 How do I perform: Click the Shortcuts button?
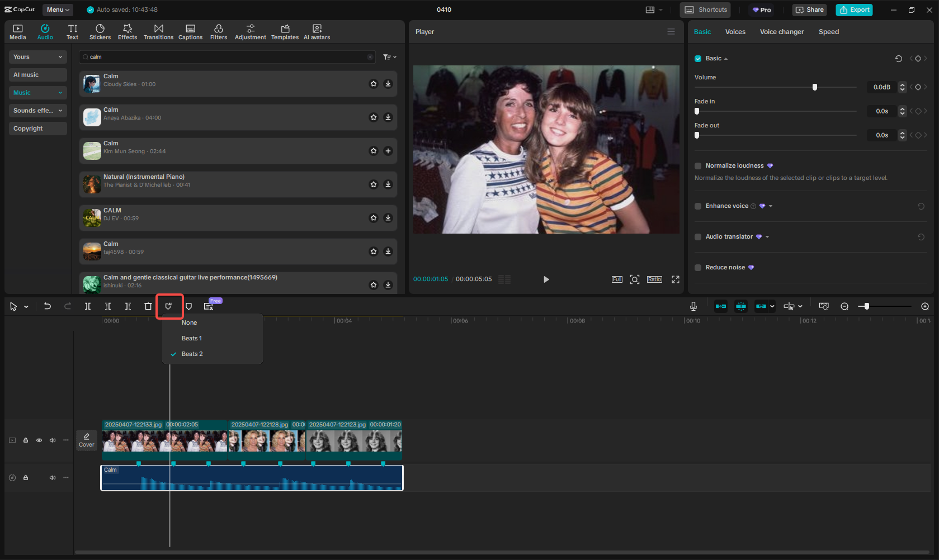coord(706,10)
